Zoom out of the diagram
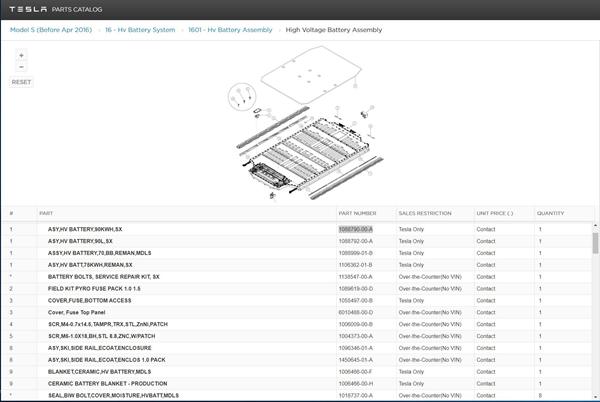Image resolution: width=600 pixels, height=402 pixels. (21, 67)
